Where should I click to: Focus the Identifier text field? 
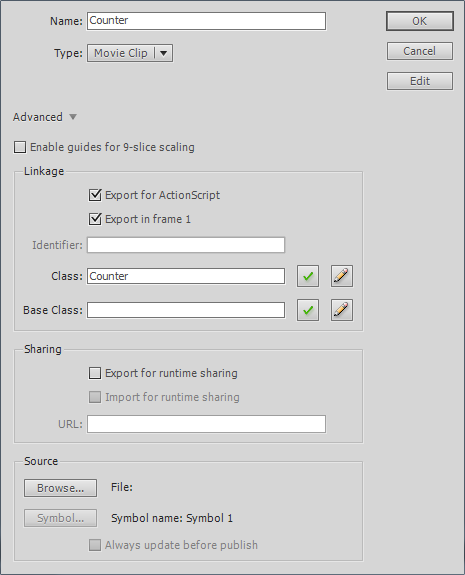point(186,245)
